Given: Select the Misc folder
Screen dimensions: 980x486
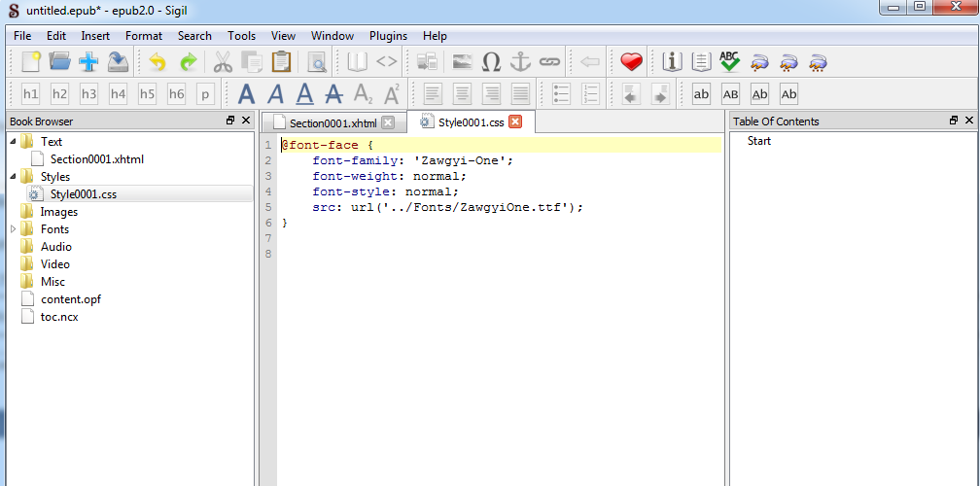Looking at the screenshot, I should (x=53, y=282).
